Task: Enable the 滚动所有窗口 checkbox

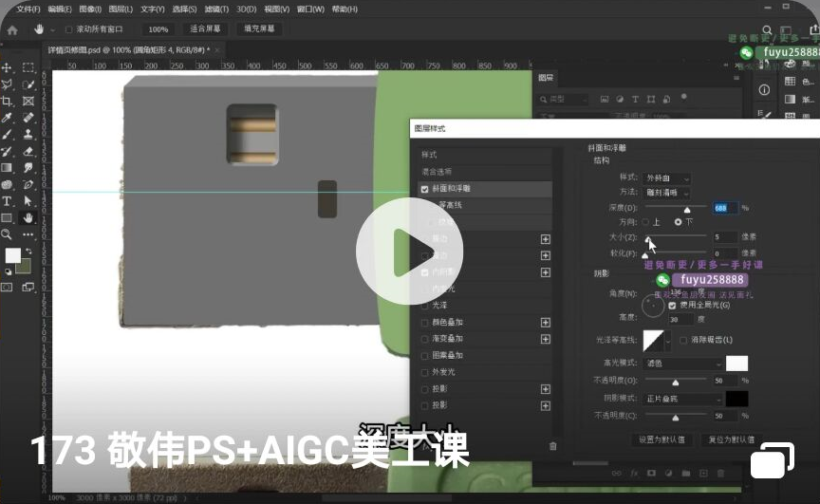Action: [x=68, y=29]
